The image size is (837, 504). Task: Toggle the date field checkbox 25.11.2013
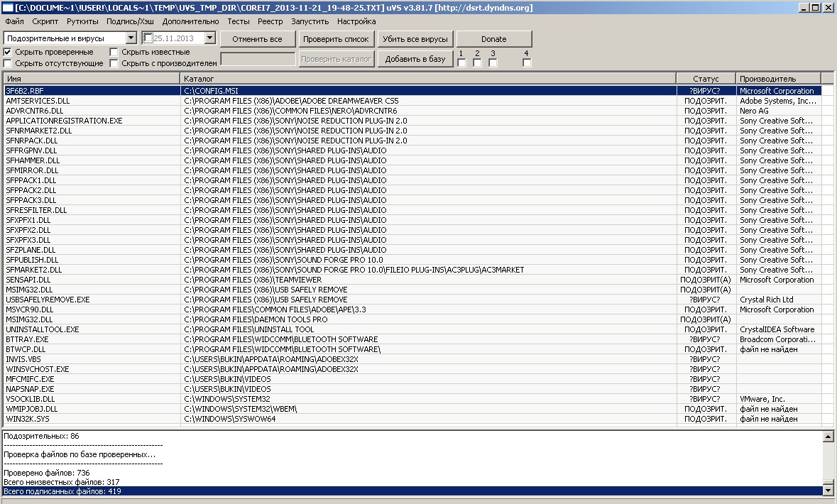(x=148, y=38)
